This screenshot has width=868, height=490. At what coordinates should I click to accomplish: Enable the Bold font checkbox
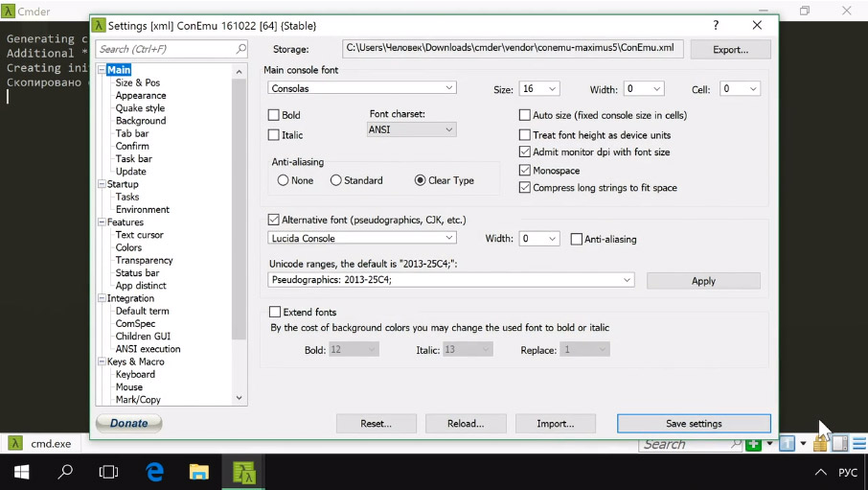coord(274,116)
